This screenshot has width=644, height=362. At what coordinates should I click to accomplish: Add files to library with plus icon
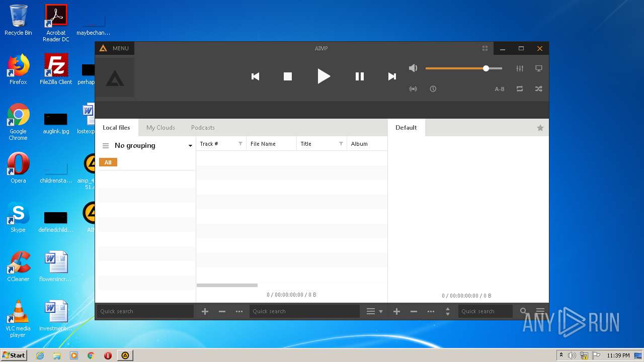tap(205, 311)
